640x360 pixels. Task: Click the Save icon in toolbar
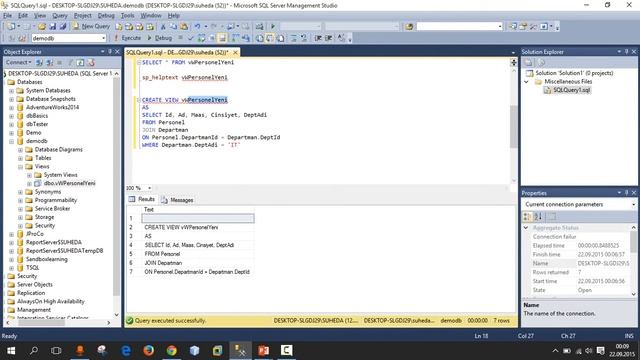(x=52, y=27)
